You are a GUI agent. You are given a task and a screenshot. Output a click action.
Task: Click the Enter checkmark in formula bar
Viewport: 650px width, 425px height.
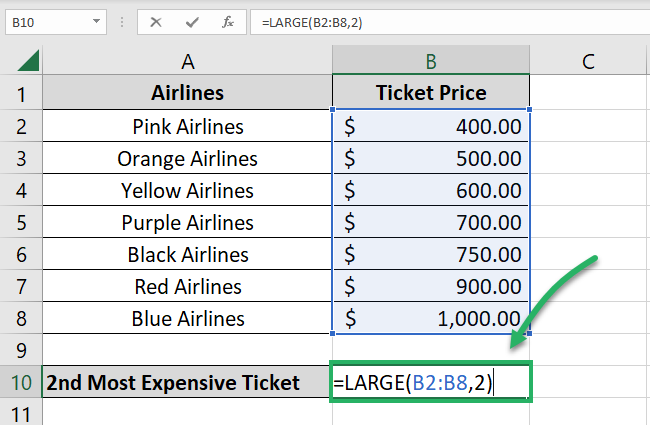coord(192,20)
